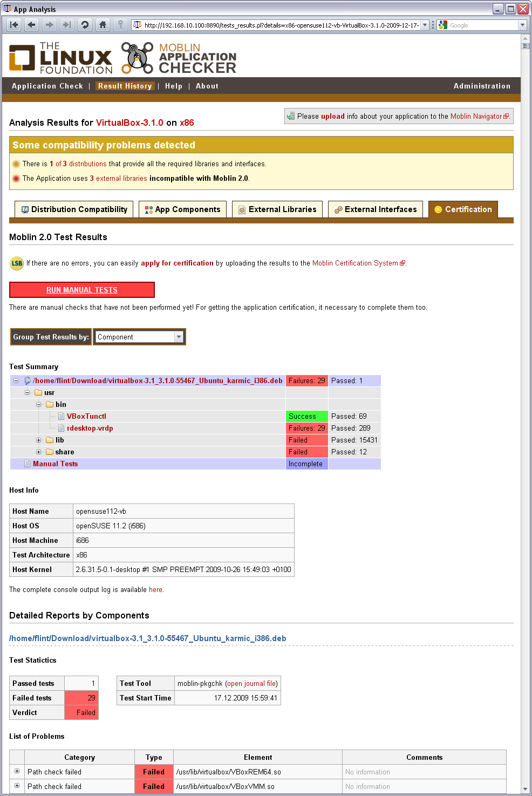The height and width of the screenshot is (796, 532).
Task: Open the rdesktop-vrdp component link
Action: (x=90, y=428)
